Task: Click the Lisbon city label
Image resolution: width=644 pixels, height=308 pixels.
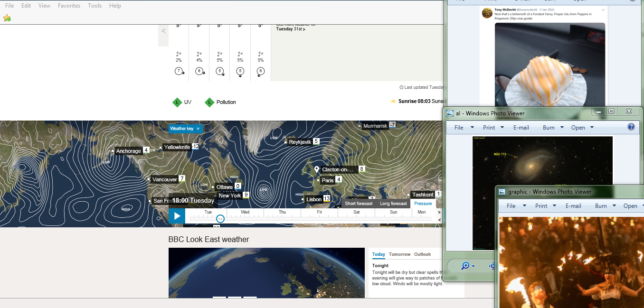Action: click(x=314, y=199)
